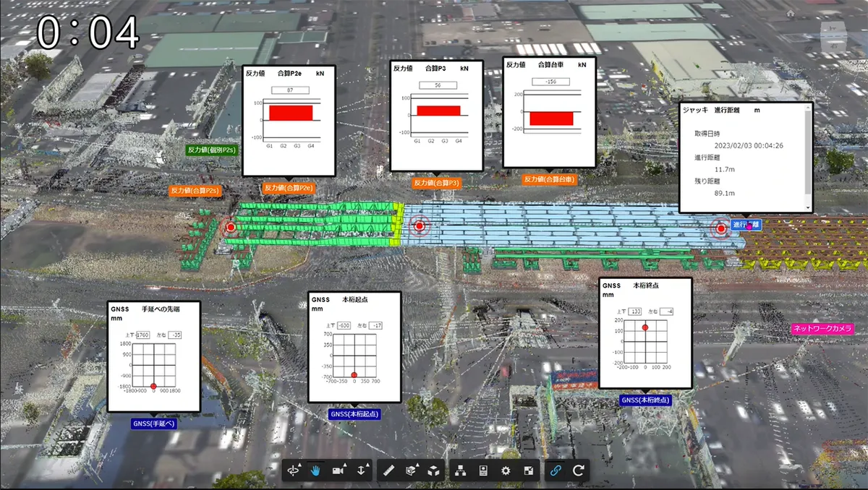Toggle the blue link icon
Image resolution: width=868 pixels, height=490 pixels.
tap(556, 470)
